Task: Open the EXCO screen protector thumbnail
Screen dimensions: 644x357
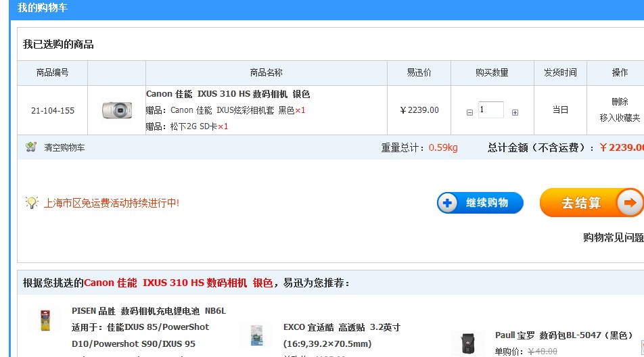Action: [256, 335]
